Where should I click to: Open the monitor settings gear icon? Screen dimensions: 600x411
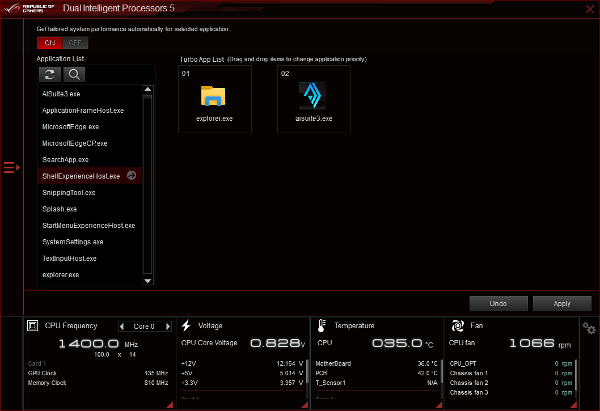coord(589,328)
